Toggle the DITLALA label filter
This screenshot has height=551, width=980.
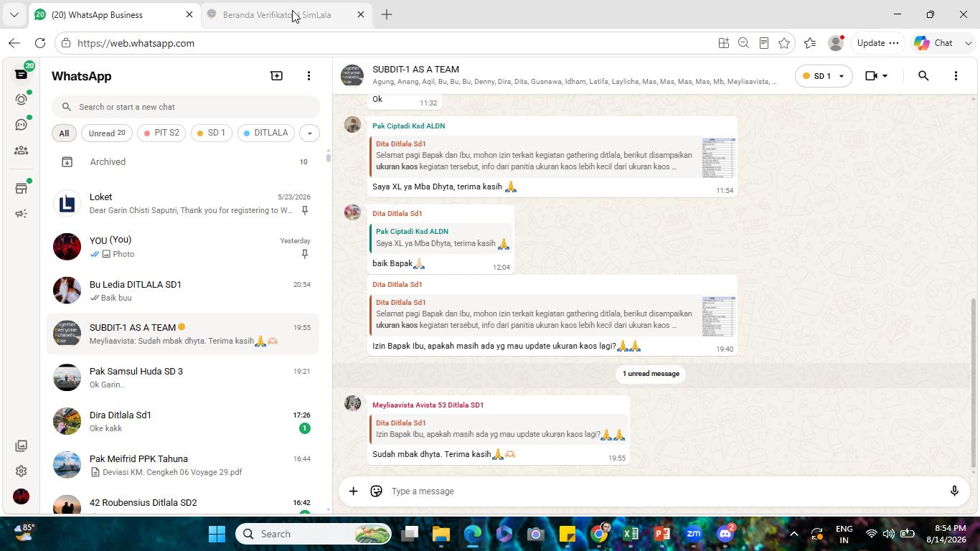(265, 133)
